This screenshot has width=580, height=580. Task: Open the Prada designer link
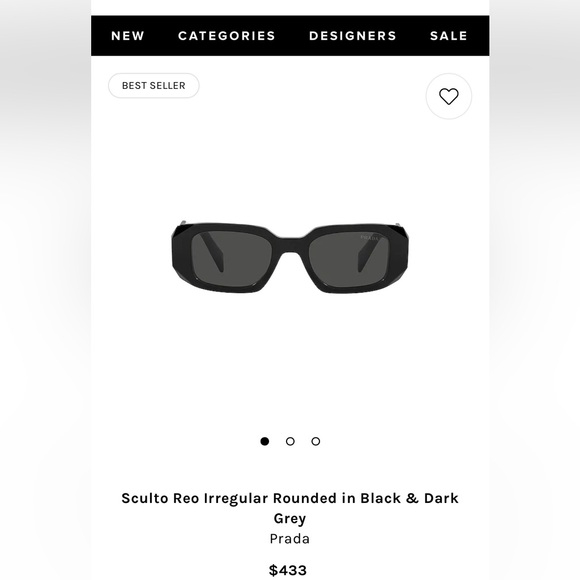(290, 539)
